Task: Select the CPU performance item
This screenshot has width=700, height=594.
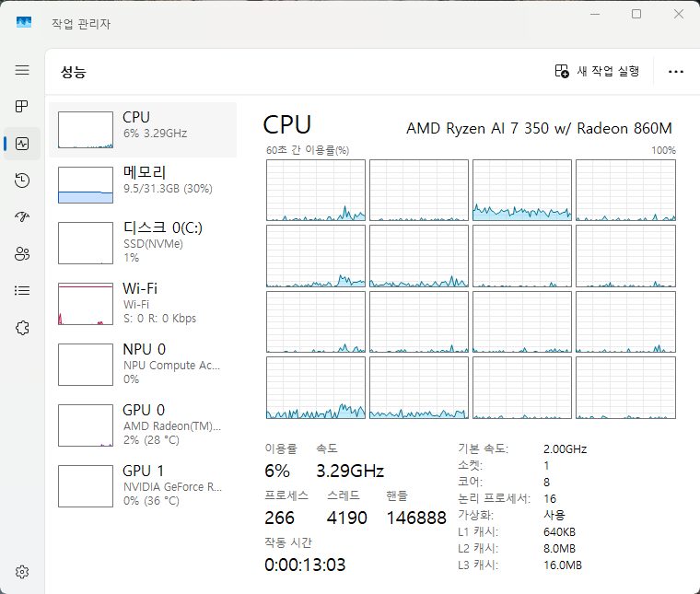Action: (143, 130)
